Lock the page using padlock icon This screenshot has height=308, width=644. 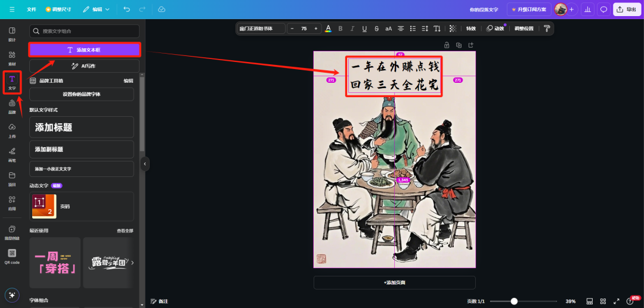click(x=447, y=45)
